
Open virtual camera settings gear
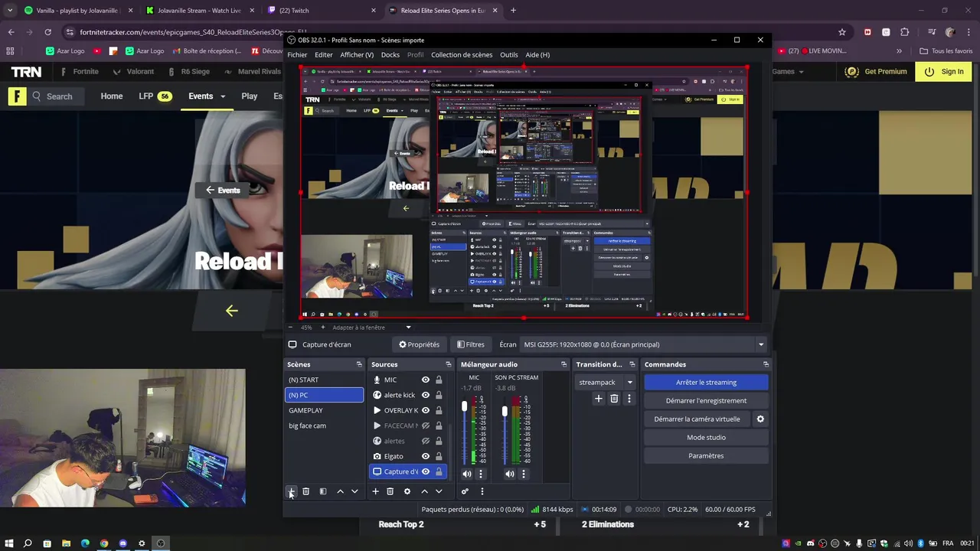[x=760, y=419]
